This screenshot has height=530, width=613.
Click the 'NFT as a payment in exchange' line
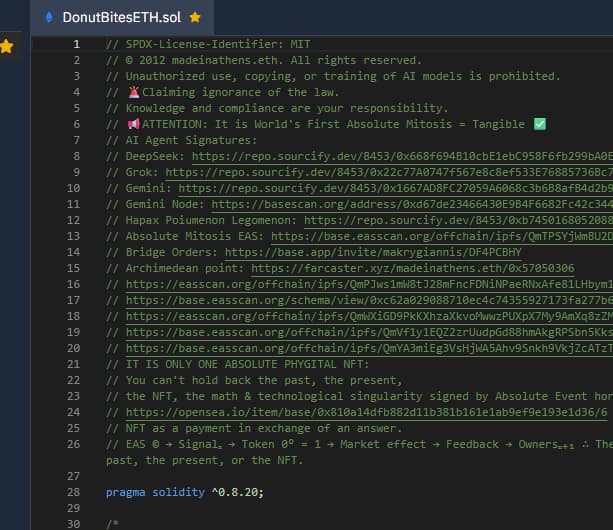pos(254,428)
